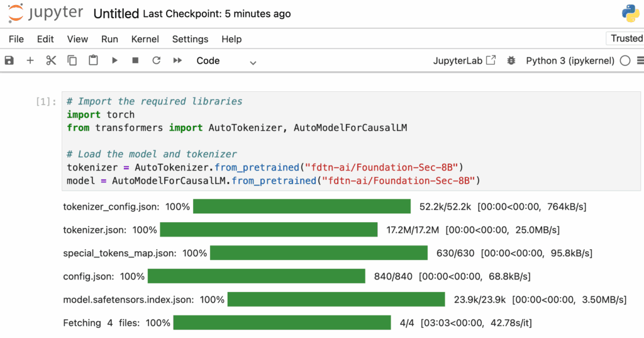Insert a new cell with the plus icon
This screenshot has height=338, width=644.
pyautogui.click(x=30, y=60)
